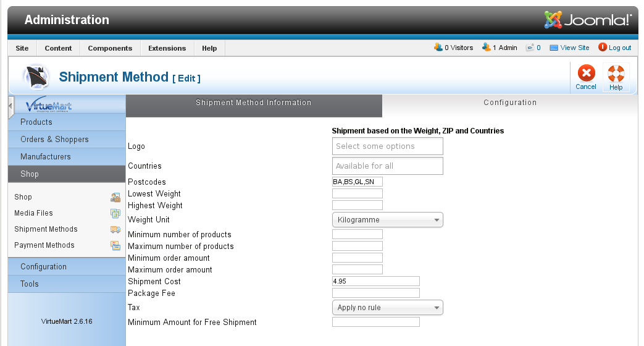Click the red Cancel icon

[586, 73]
